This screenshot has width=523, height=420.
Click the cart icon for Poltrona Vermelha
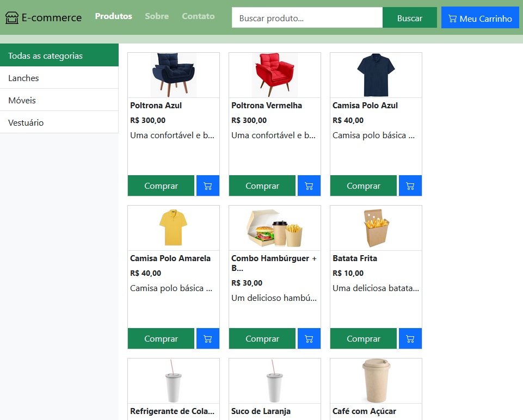309,185
